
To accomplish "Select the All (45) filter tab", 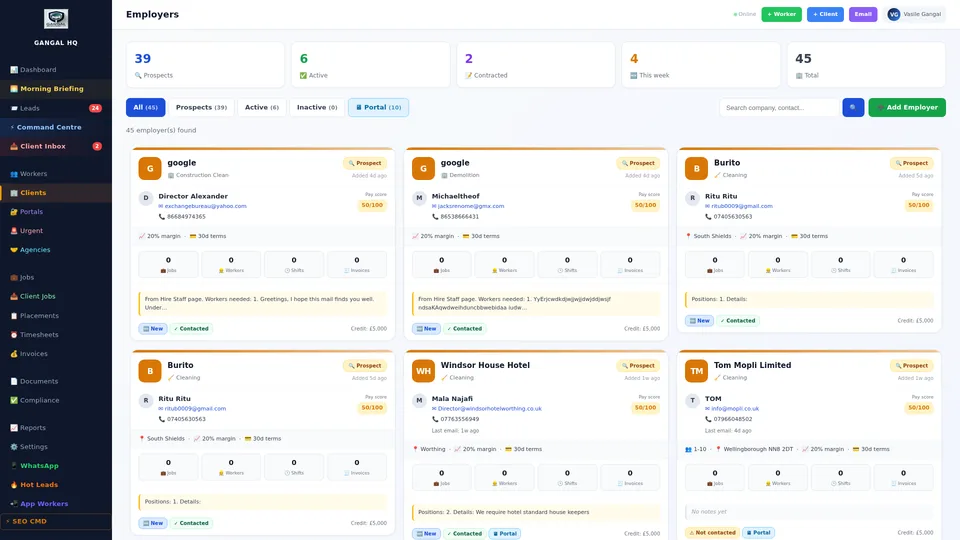I will click(146, 107).
